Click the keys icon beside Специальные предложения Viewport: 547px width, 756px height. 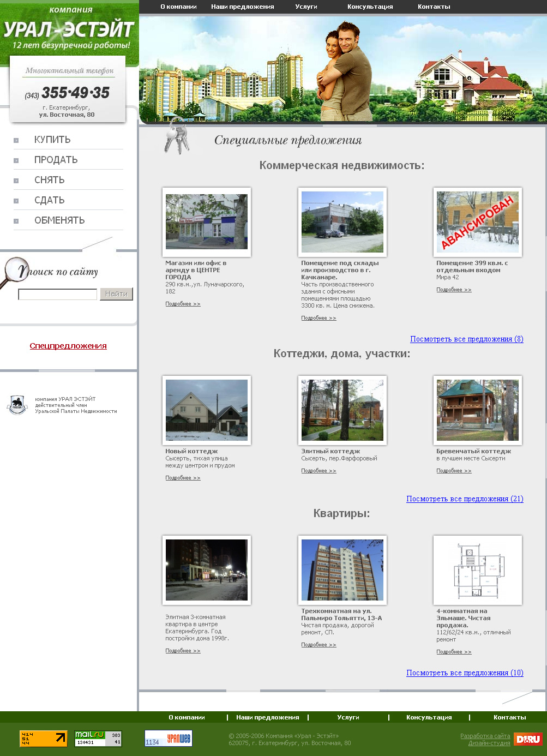click(x=177, y=136)
